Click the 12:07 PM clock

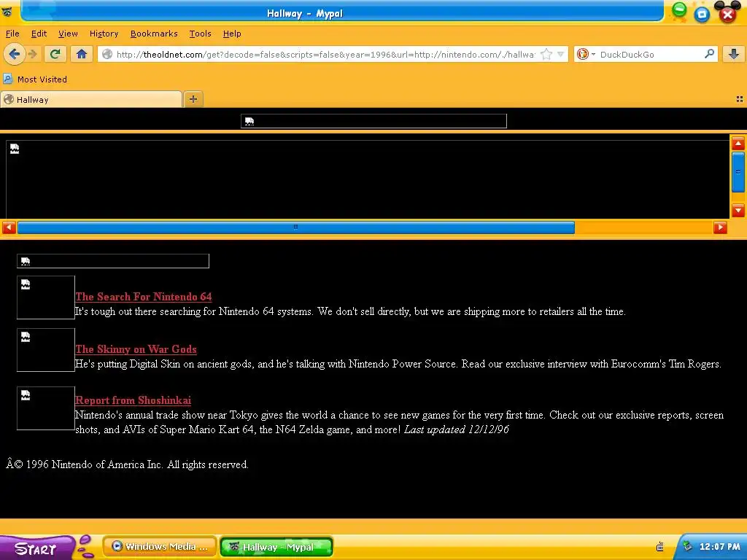pos(719,547)
